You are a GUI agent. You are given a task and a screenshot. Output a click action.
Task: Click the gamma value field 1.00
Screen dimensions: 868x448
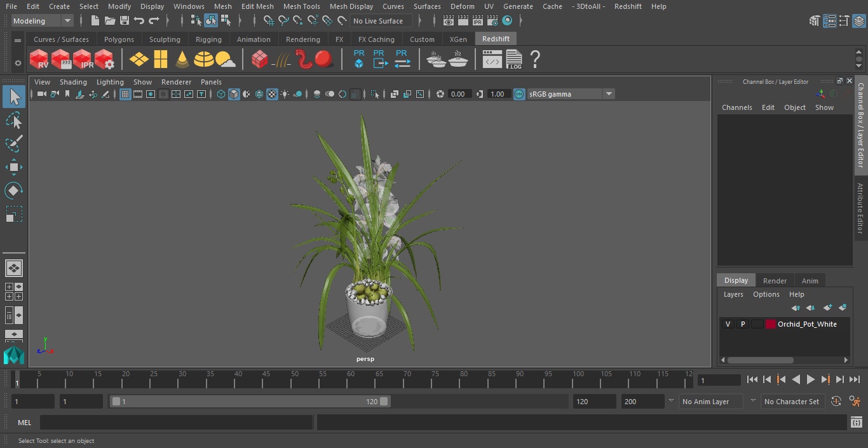click(498, 94)
